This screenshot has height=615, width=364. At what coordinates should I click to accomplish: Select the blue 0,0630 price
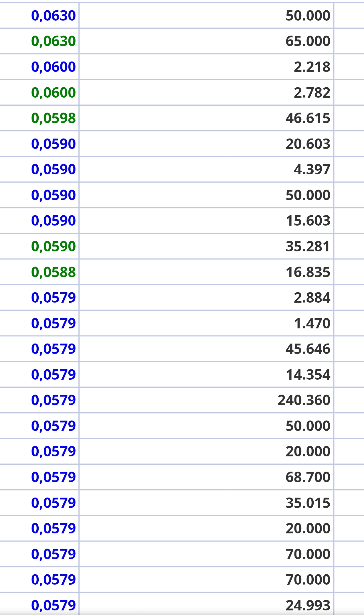click(54, 16)
